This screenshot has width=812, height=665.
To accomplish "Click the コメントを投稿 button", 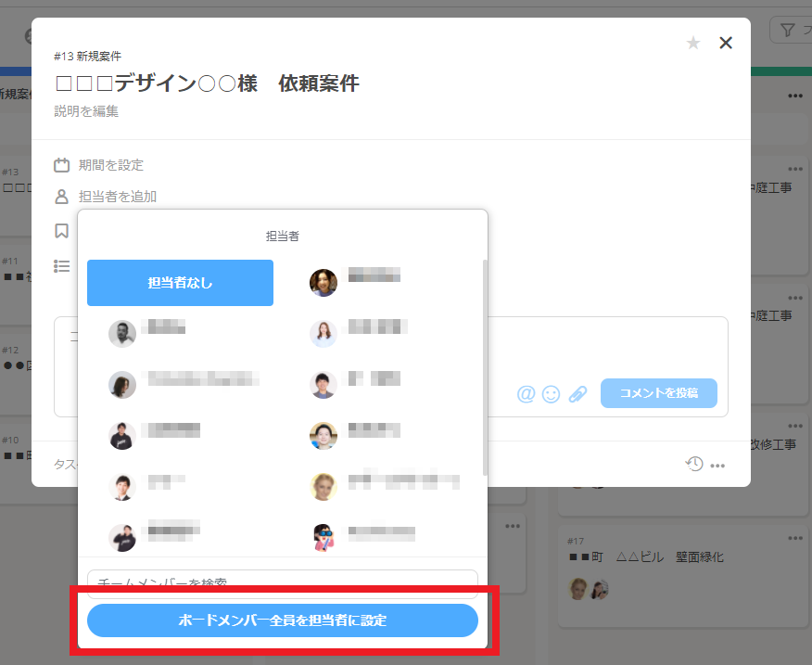I will pos(658,393).
